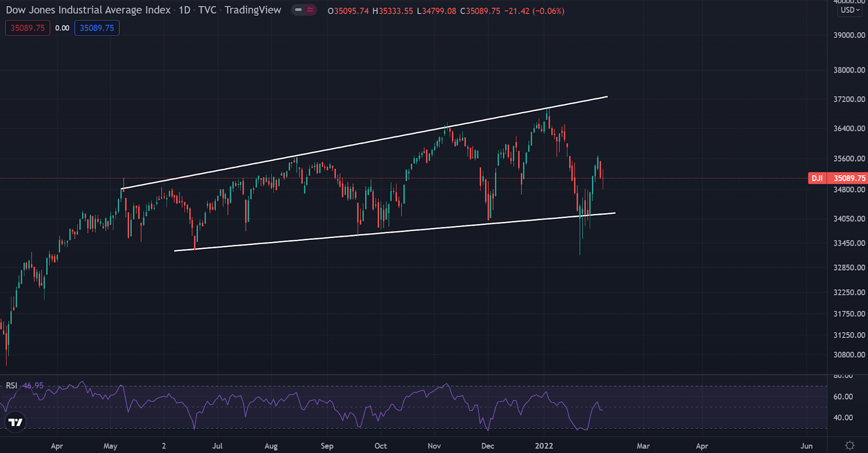The image size is (868, 453).
Task: Click the blue buy price box 35089.75
Action: tap(97, 28)
